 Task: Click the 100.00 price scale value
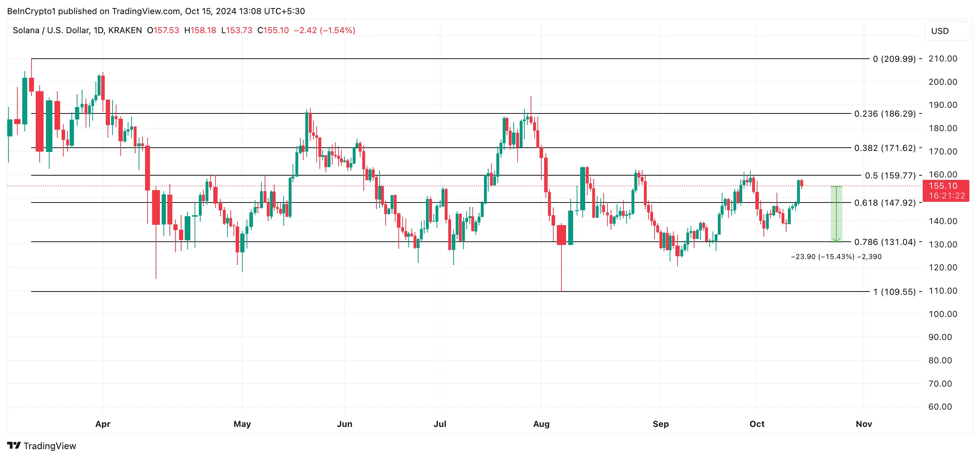pos(943,314)
